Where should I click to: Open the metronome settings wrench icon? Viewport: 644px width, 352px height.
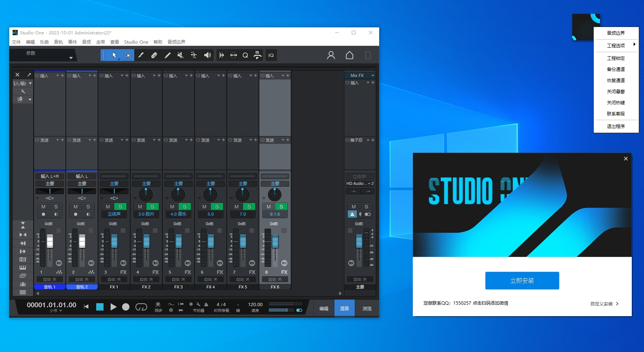(198, 304)
